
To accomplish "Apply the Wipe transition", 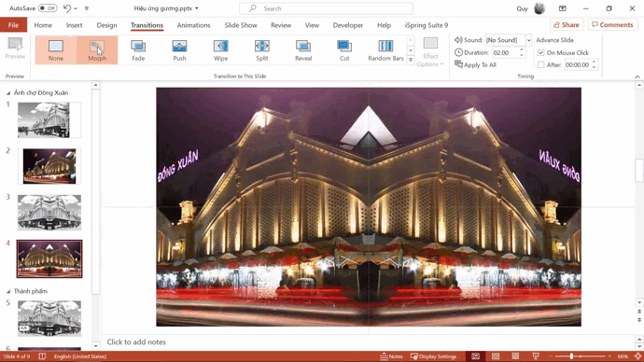I will (x=220, y=50).
